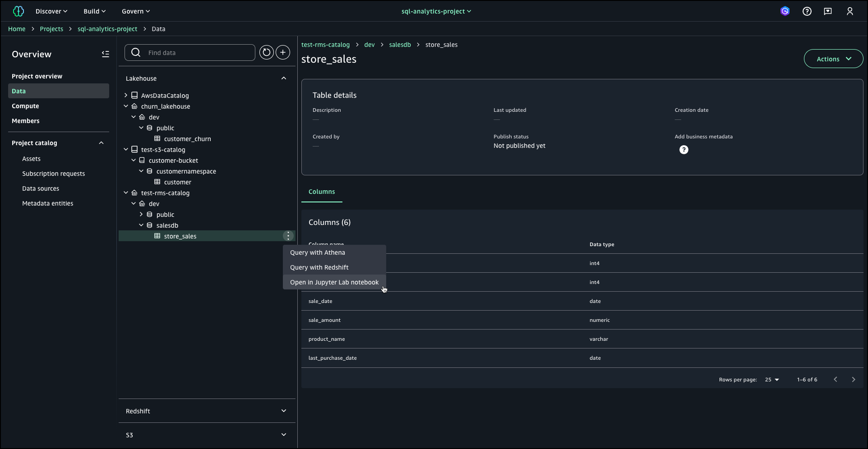
Task: Open the salesdb breadcrumb link
Action: 400,45
